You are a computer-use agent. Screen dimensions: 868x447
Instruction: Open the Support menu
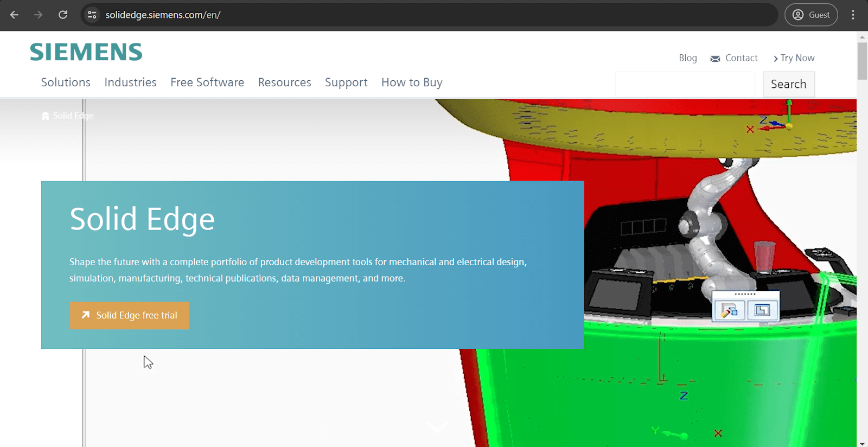(x=346, y=82)
